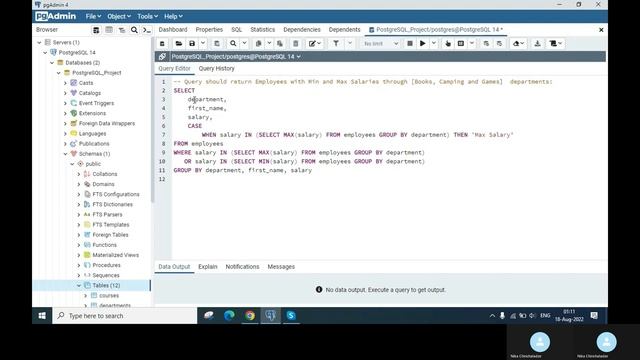Select the Query Editor tab
This screenshot has width=640, height=360.
click(x=174, y=69)
